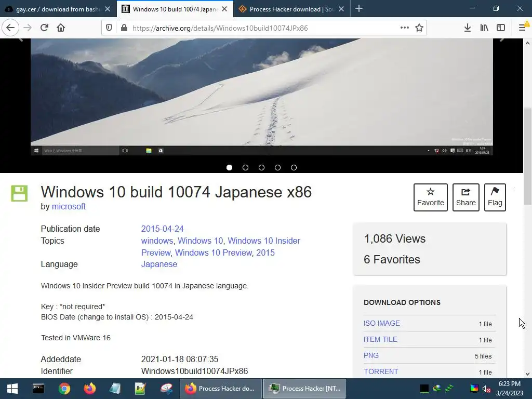The height and width of the screenshot is (399, 532).
Task: Open the Library bookmarks and history
Action: (x=484, y=28)
